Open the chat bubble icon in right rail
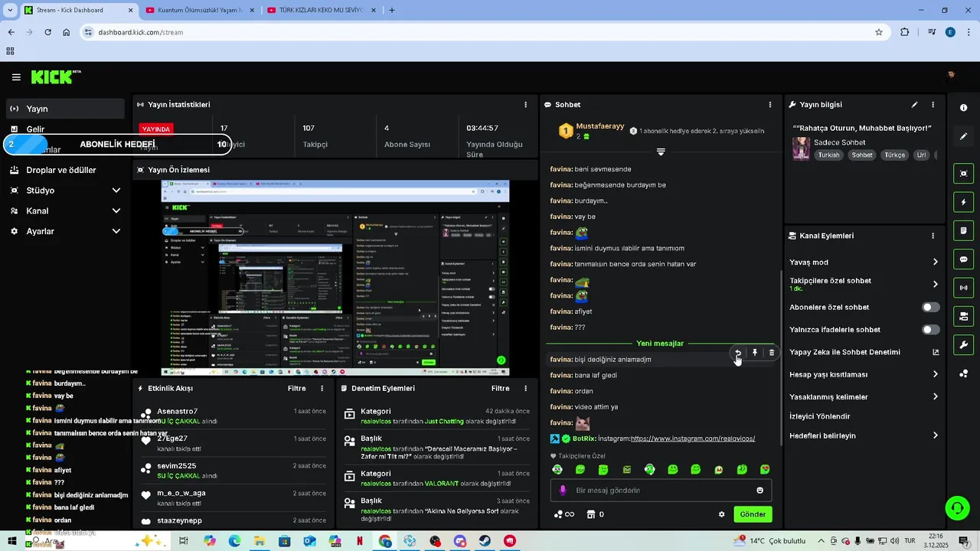The image size is (980, 551). coord(963,259)
